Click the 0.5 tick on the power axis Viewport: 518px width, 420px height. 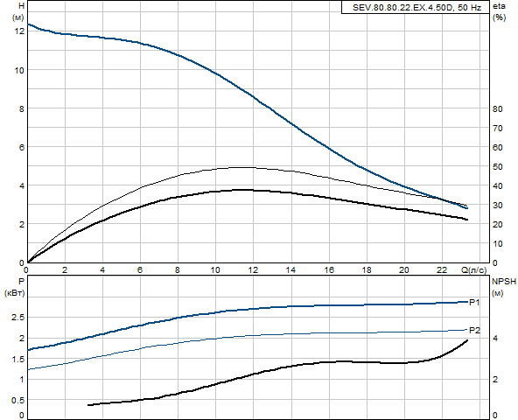(x=17, y=400)
